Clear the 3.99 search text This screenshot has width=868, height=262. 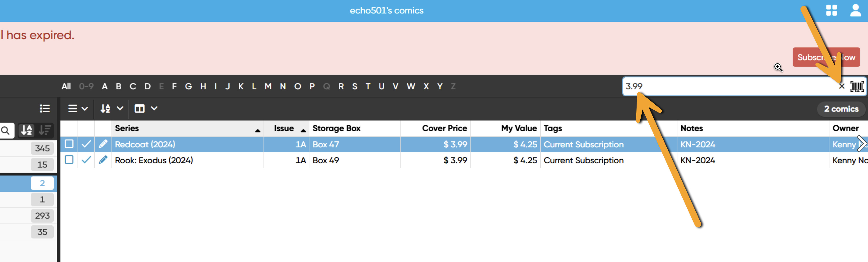point(841,86)
